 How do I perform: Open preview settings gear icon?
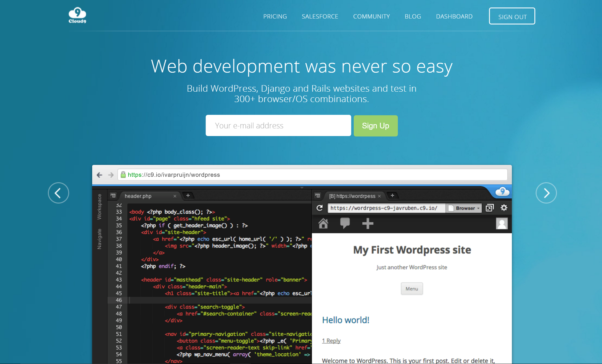[x=504, y=208]
